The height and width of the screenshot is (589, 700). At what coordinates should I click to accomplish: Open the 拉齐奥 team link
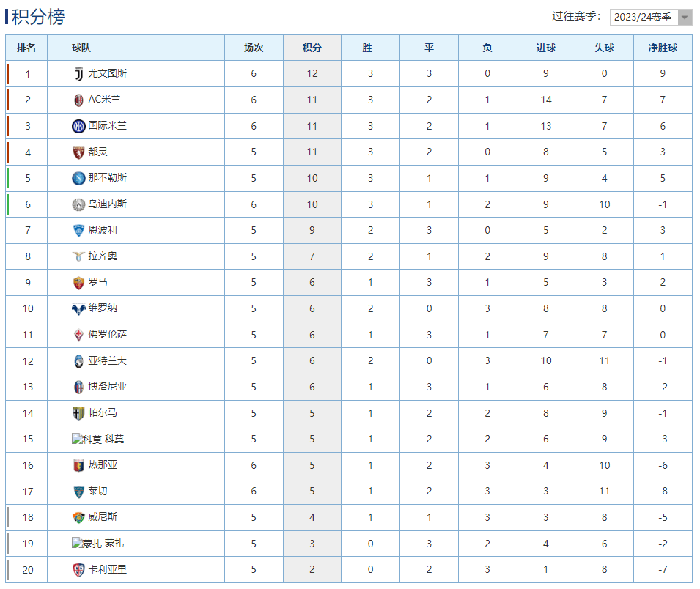[103, 256]
